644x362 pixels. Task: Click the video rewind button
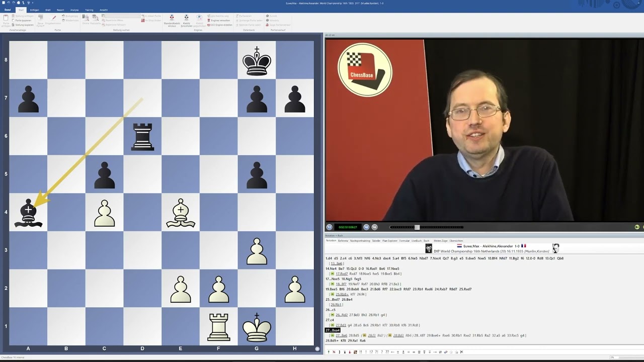(x=366, y=227)
